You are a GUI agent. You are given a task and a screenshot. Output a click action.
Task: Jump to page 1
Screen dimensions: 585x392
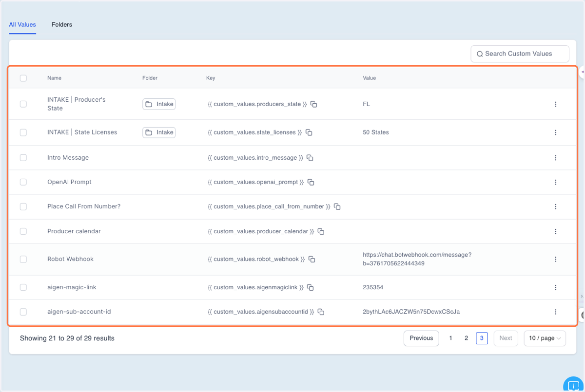(x=450, y=338)
